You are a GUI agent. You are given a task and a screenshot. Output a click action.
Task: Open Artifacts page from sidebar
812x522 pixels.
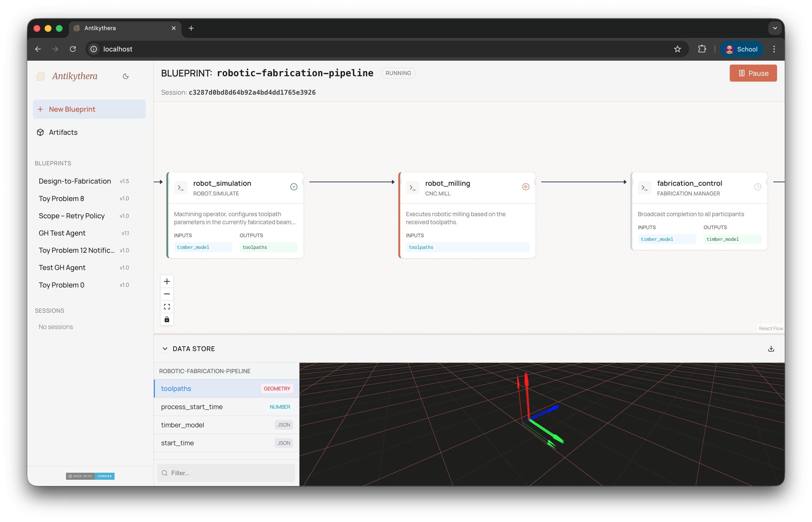[x=63, y=132]
